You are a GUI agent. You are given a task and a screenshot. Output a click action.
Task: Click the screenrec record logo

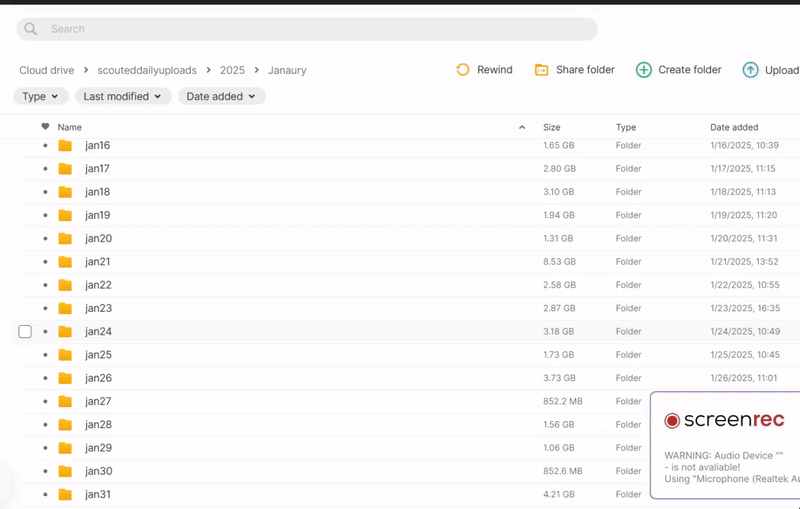click(672, 421)
